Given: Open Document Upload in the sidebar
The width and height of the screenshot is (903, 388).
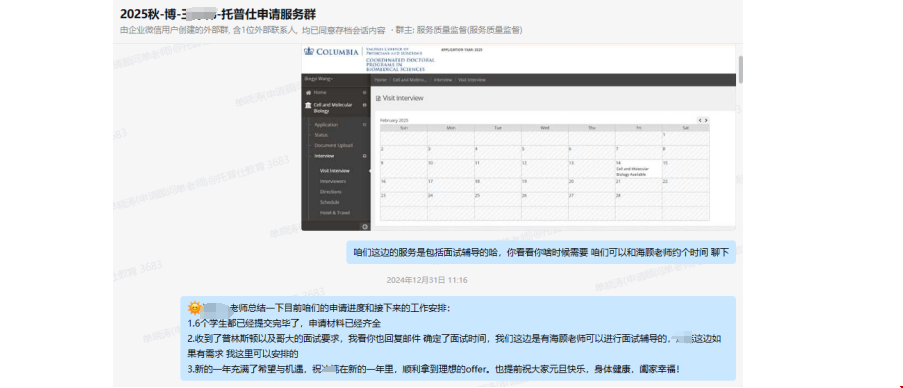Looking at the screenshot, I should pos(333,146).
